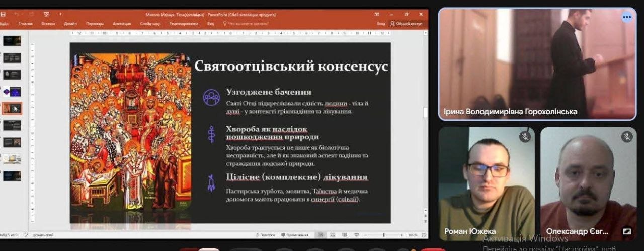
Task: Click the people-group icon beside 'Узгоджене бачення'
Action: coord(211,97)
